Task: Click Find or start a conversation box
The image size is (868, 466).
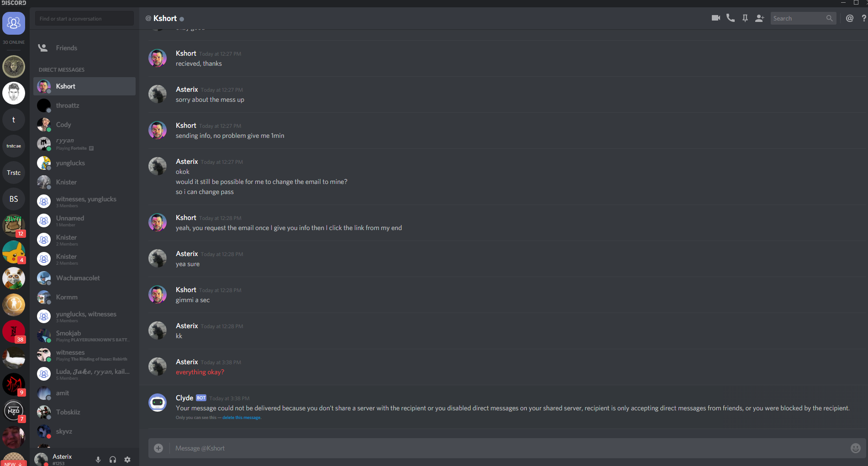Action: [x=84, y=19]
